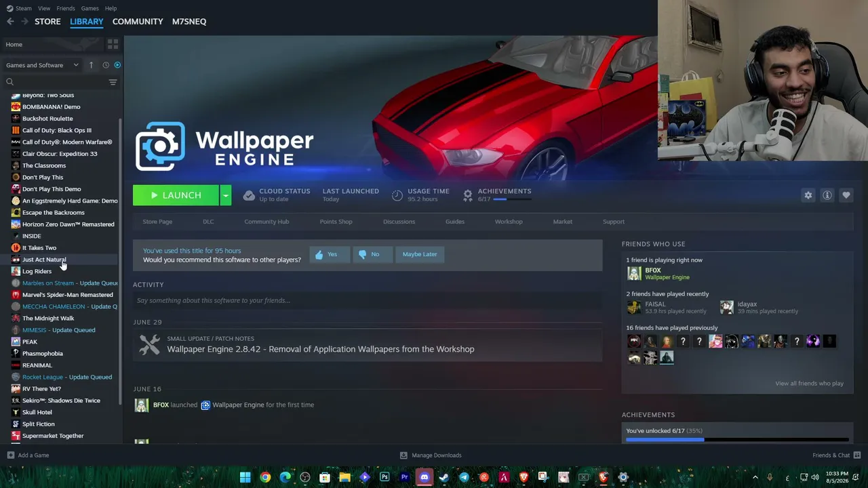
Task: Open Premiere Pro from the taskbar
Action: pos(404,477)
